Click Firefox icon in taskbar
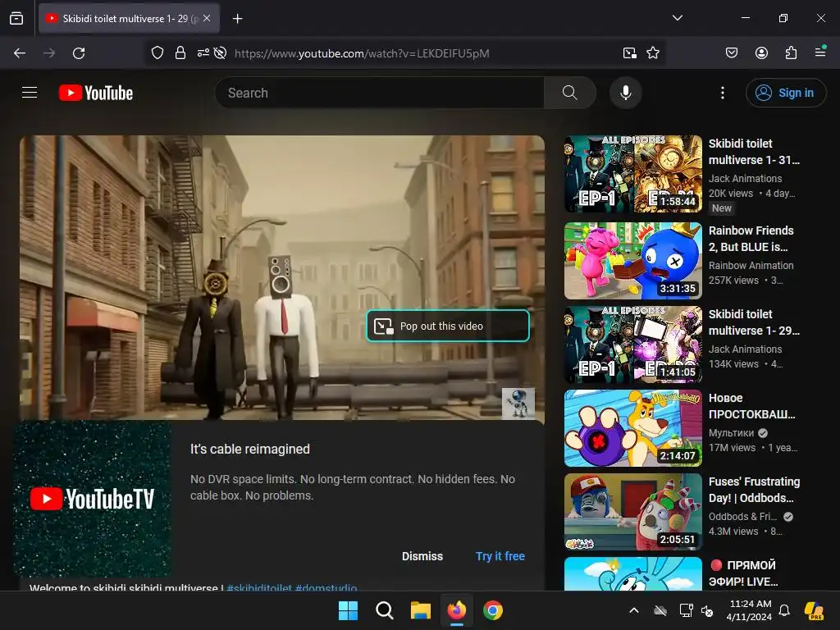Image resolution: width=840 pixels, height=630 pixels. click(457, 610)
